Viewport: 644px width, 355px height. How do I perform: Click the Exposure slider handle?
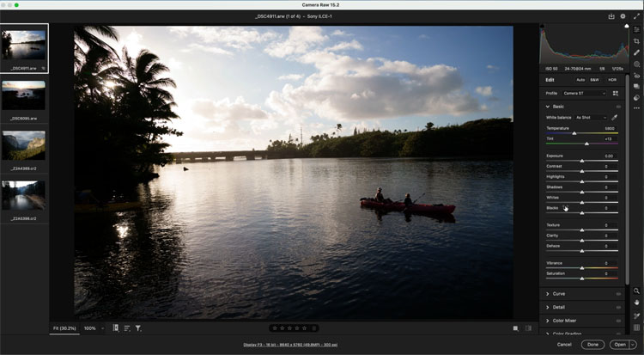(582, 161)
